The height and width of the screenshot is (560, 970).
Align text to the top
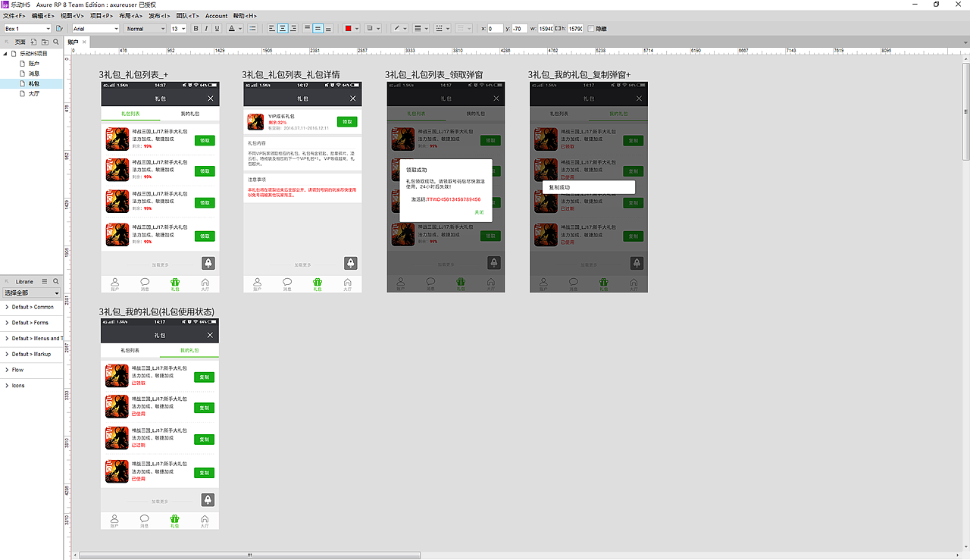(x=308, y=29)
